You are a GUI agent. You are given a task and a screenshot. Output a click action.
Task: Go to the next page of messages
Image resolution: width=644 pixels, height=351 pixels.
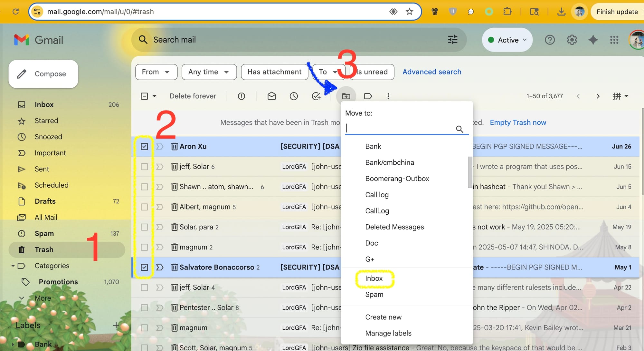point(598,96)
